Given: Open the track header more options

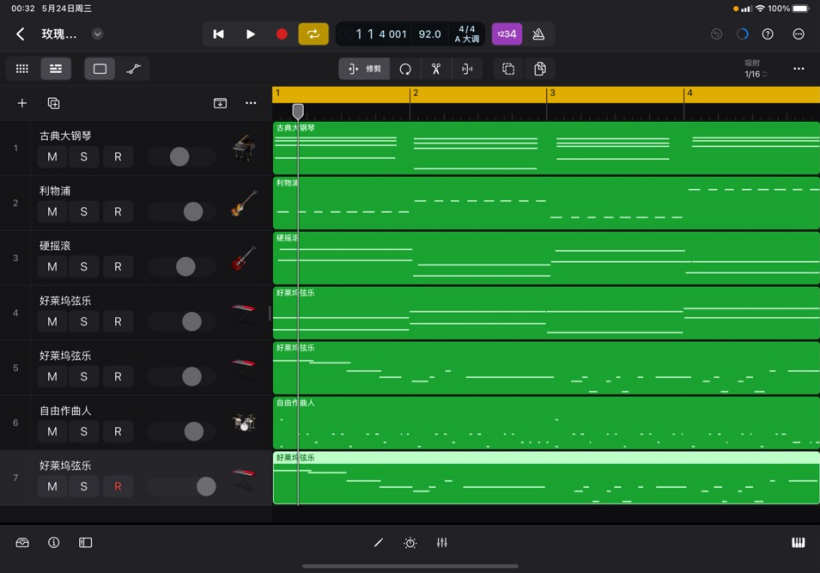Looking at the screenshot, I should pyautogui.click(x=251, y=103).
